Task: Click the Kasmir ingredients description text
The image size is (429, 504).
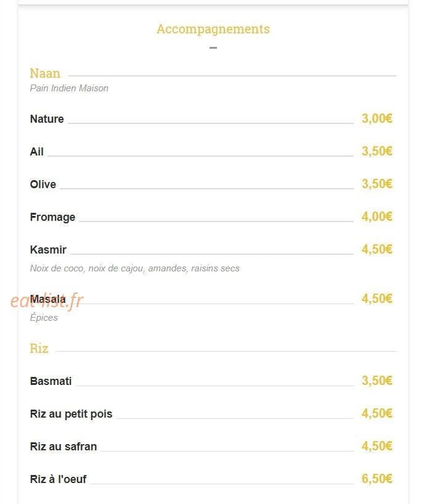Action: click(135, 268)
